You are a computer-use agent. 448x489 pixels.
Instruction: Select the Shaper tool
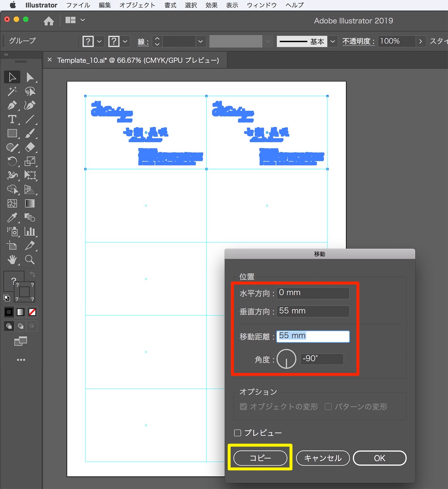(x=12, y=147)
